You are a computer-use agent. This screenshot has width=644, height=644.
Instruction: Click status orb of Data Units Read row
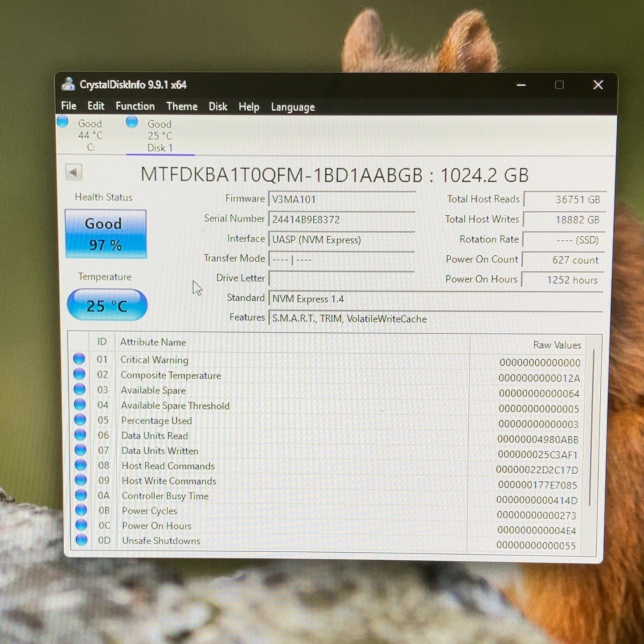click(x=80, y=435)
